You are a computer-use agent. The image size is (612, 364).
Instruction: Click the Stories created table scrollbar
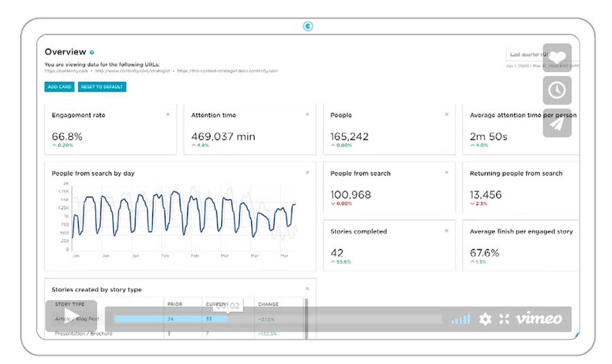tap(306, 312)
